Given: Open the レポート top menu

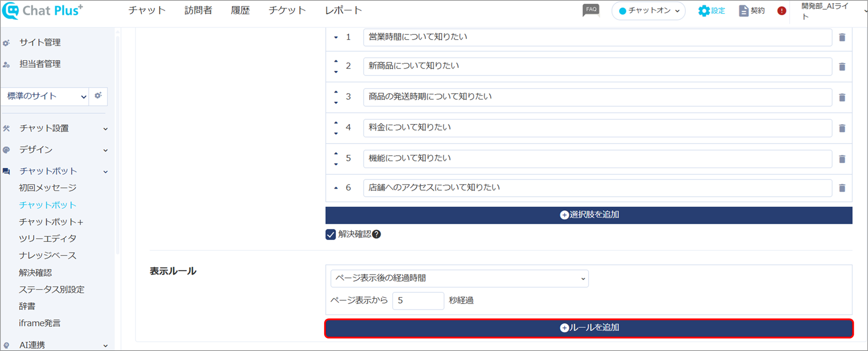Looking at the screenshot, I should point(343,10).
